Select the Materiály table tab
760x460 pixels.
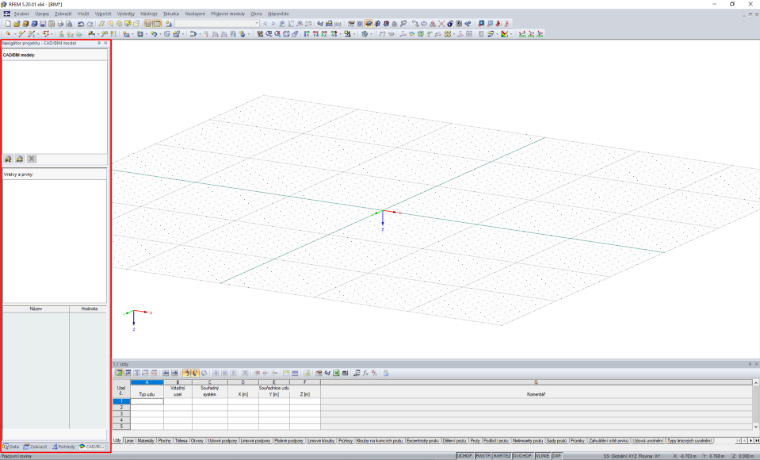146,441
